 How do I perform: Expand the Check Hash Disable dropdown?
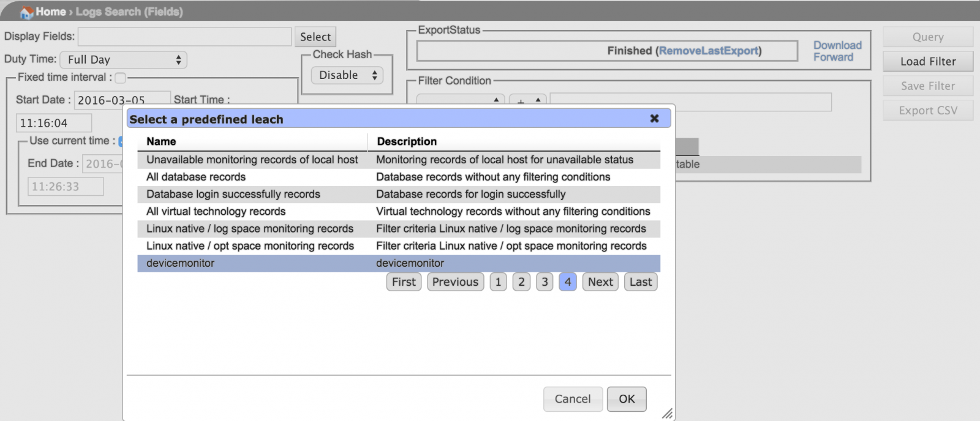347,75
